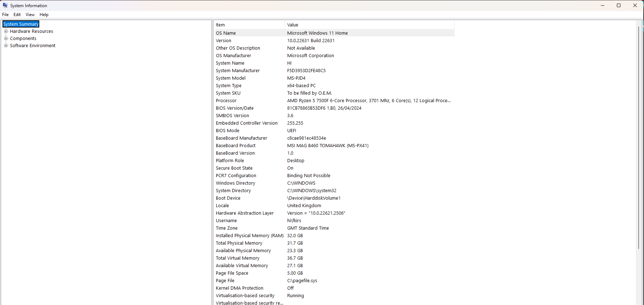Click the "C:\pagefile.sys" value
644x305 pixels.
[x=302, y=280]
